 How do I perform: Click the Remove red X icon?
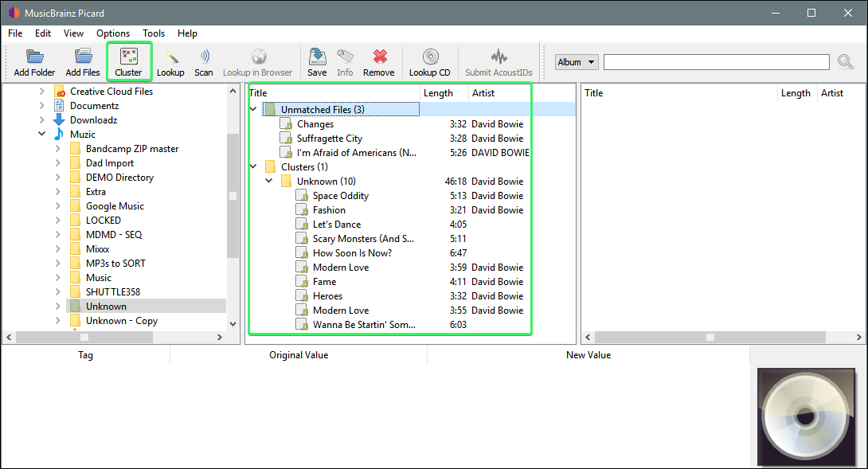click(380, 57)
